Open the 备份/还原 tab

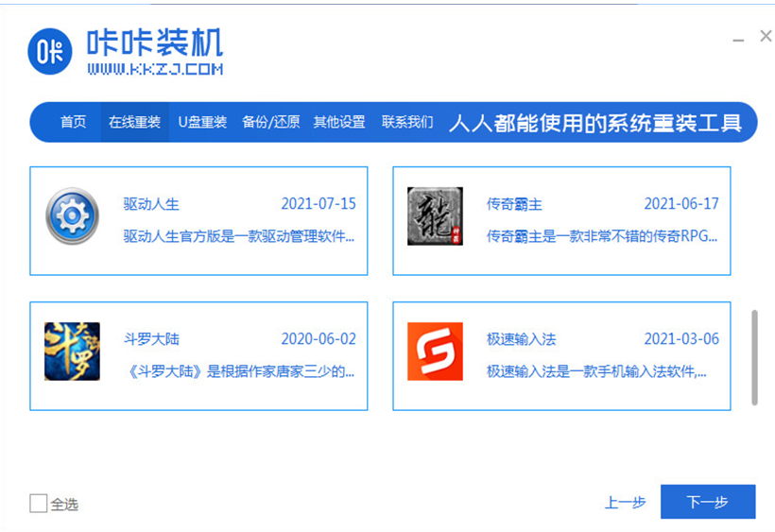(270, 123)
